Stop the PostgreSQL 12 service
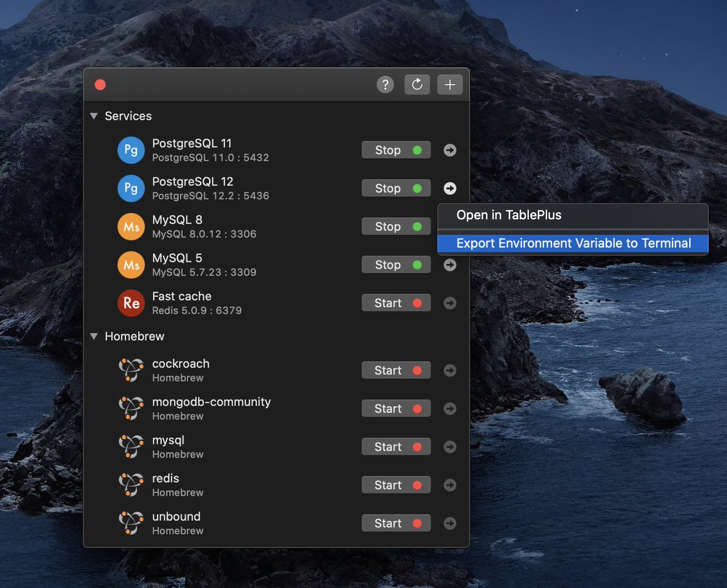 pos(396,188)
